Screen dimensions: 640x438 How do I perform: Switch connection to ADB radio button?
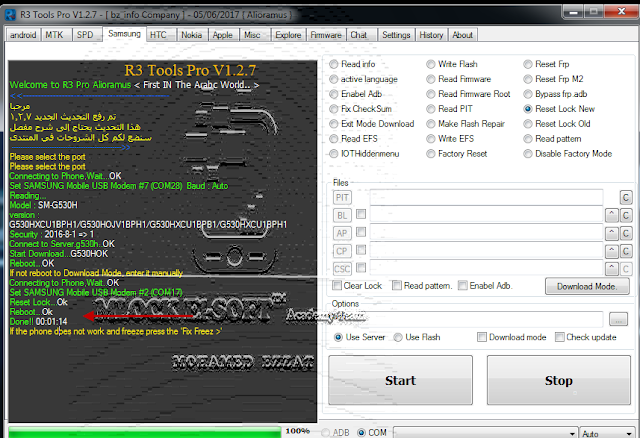point(325,432)
